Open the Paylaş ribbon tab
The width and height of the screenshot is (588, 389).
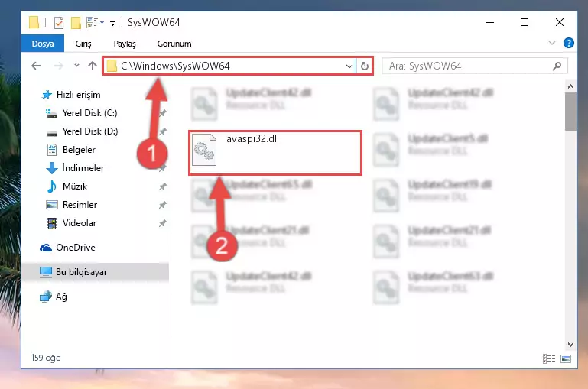point(125,44)
